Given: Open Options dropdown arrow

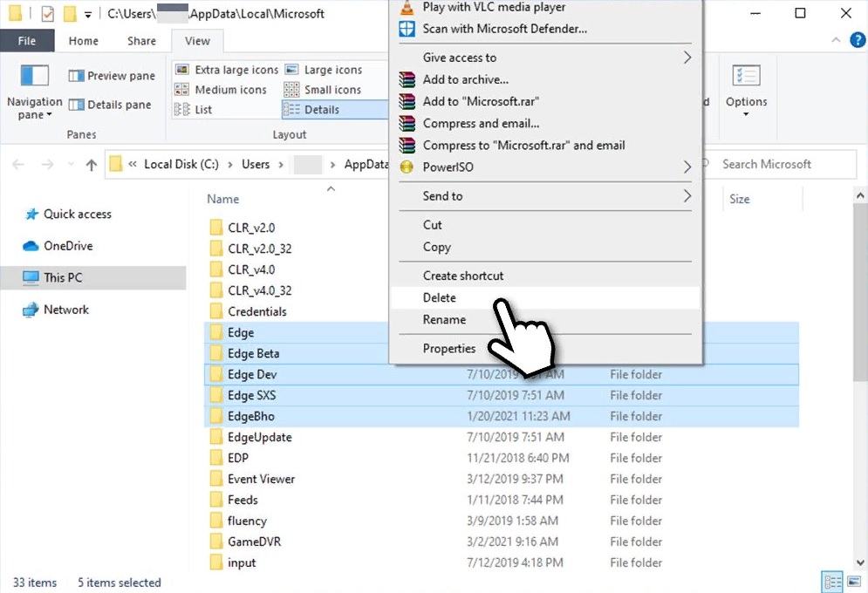Looking at the screenshot, I should [x=746, y=114].
